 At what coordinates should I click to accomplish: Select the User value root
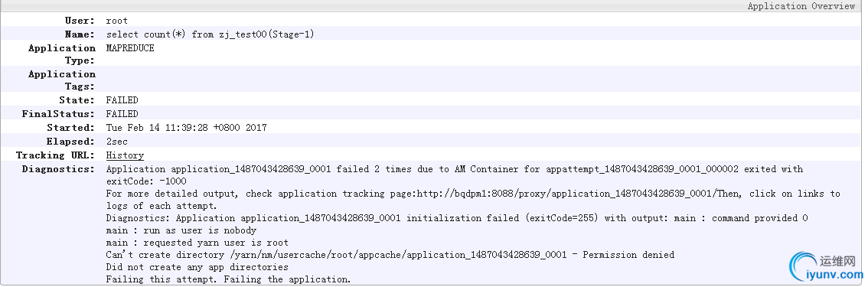tap(117, 21)
